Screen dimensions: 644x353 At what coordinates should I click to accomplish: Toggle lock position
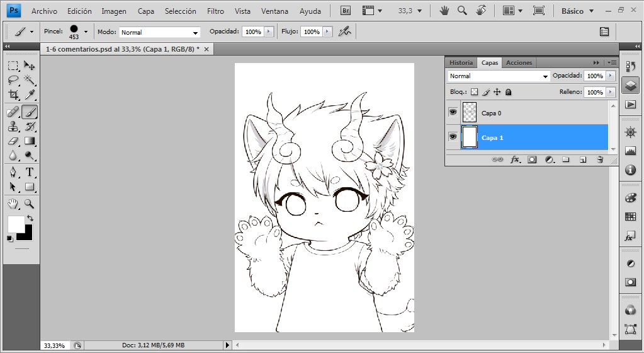(497, 92)
